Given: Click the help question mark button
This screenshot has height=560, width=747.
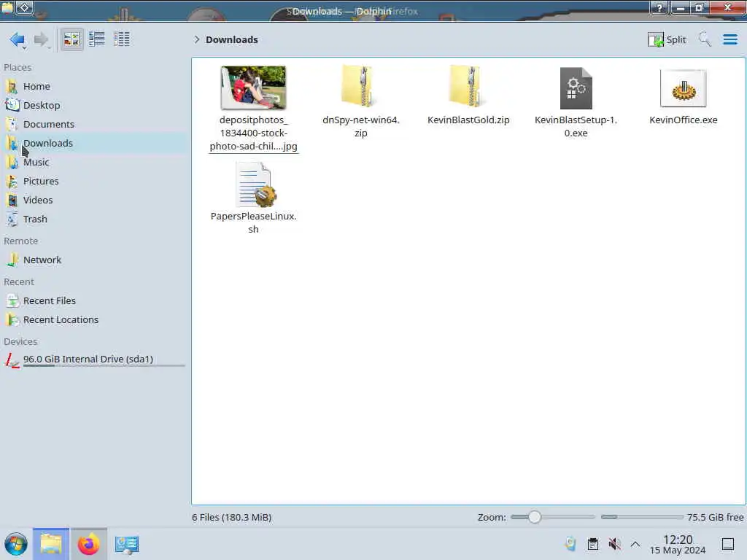Looking at the screenshot, I should [659, 7].
